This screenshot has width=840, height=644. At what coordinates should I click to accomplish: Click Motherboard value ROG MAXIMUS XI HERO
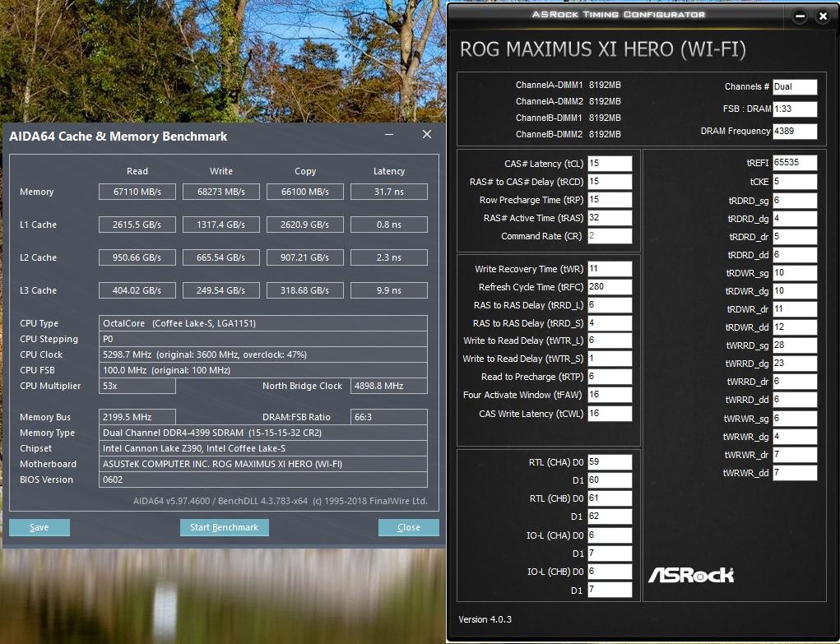[x=263, y=464]
